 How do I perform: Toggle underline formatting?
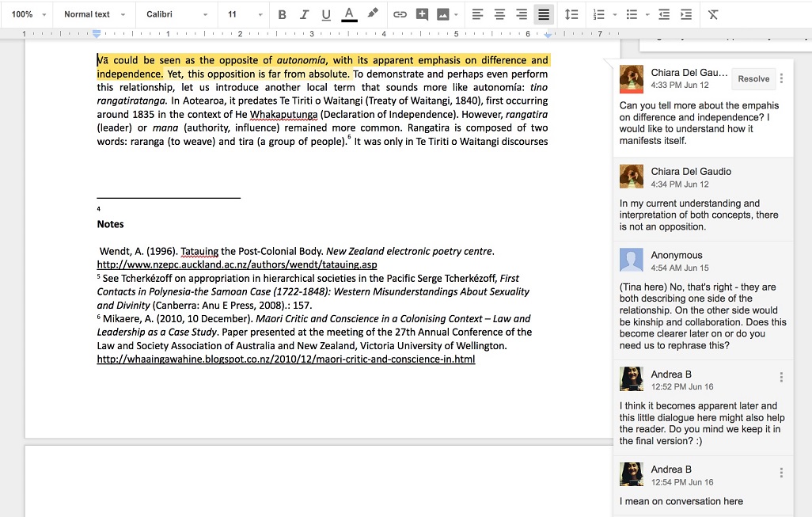[x=326, y=14]
